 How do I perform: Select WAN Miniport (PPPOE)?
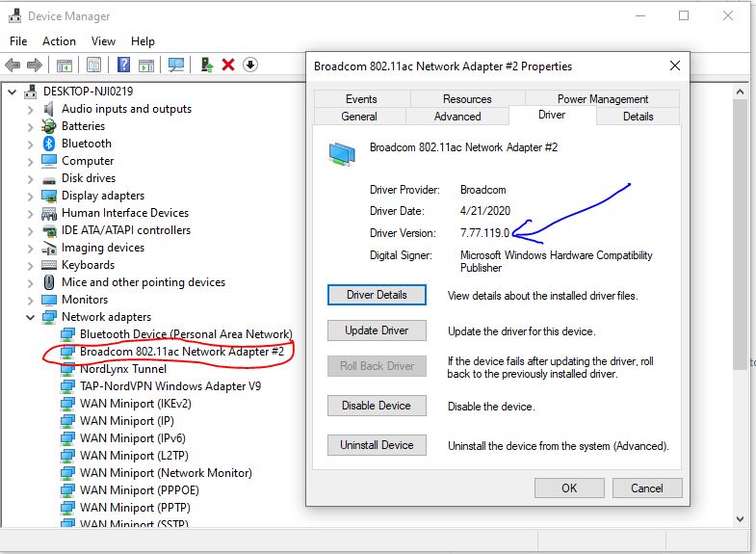coord(140,490)
